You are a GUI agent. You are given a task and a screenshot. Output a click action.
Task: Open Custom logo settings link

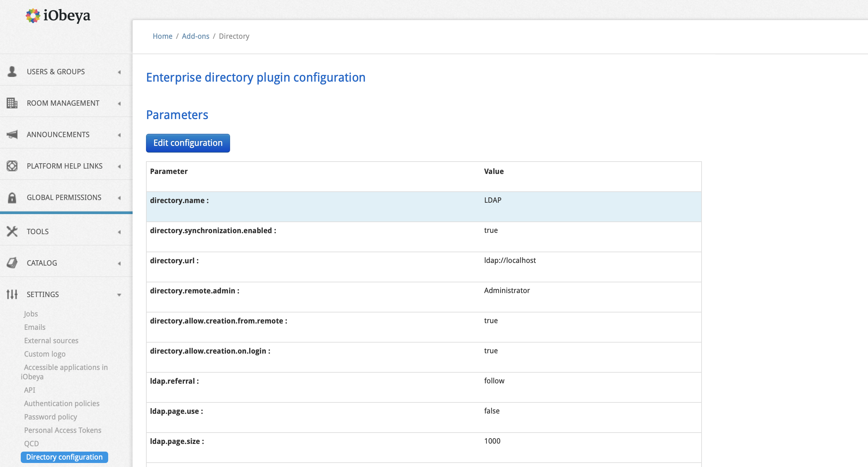pos(45,354)
